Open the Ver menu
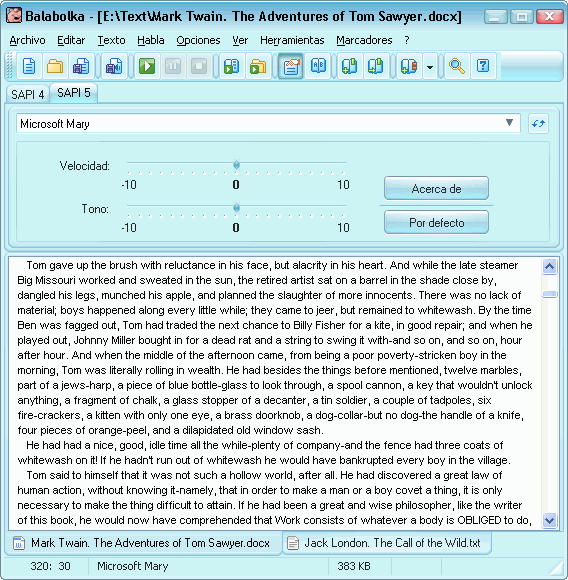 240,40
